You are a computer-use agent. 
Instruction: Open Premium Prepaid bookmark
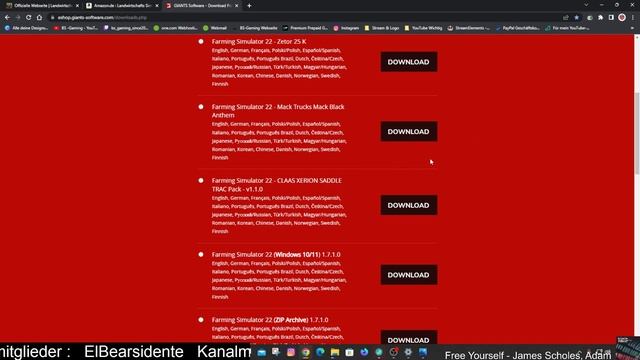point(305,28)
